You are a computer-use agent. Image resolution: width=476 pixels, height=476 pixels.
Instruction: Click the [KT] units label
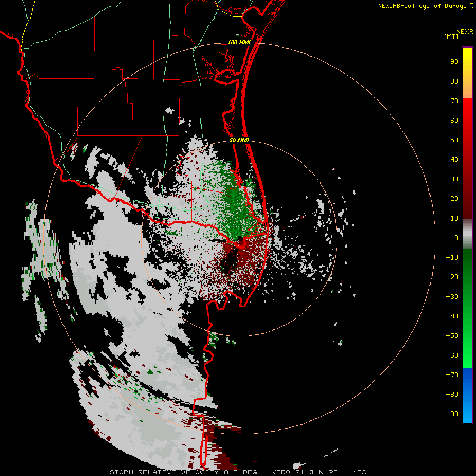click(x=451, y=36)
